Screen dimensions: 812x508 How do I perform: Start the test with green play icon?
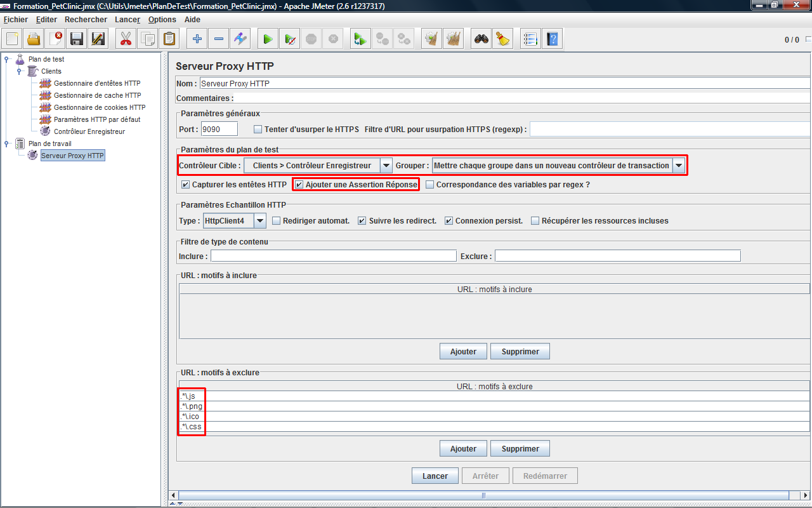pyautogui.click(x=268, y=39)
